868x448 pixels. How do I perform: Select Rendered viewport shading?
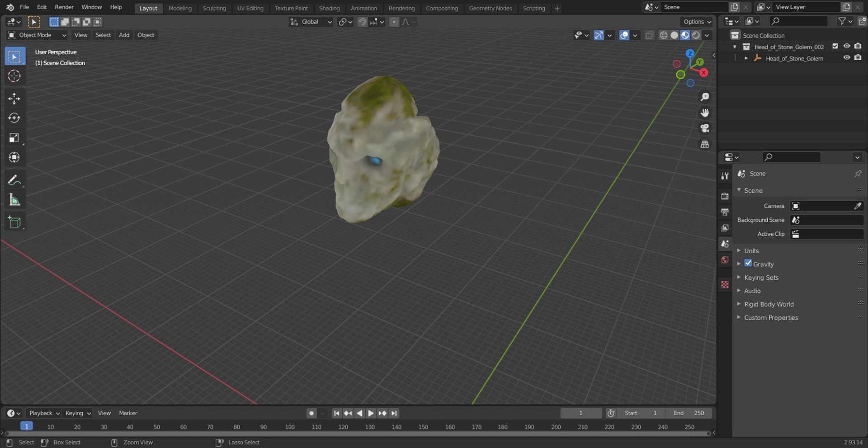[696, 35]
